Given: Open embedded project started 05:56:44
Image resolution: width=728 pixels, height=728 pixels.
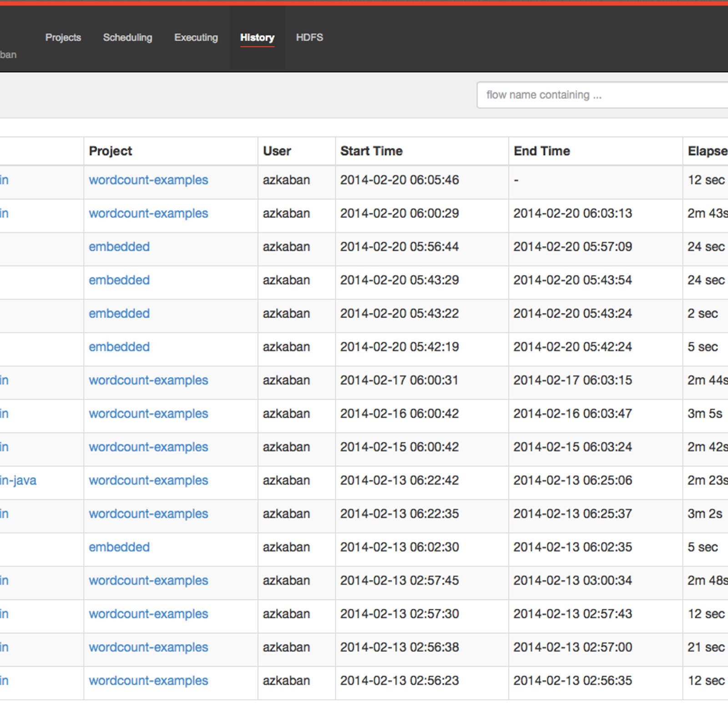Looking at the screenshot, I should [119, 247].
